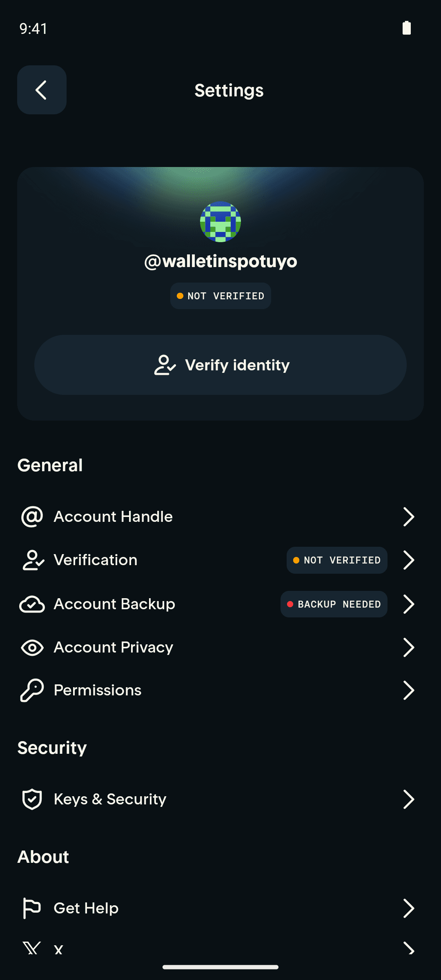Screen dimensions: 441x980
Task: Expand Account Privacy via its chevron
Action: 408,647
